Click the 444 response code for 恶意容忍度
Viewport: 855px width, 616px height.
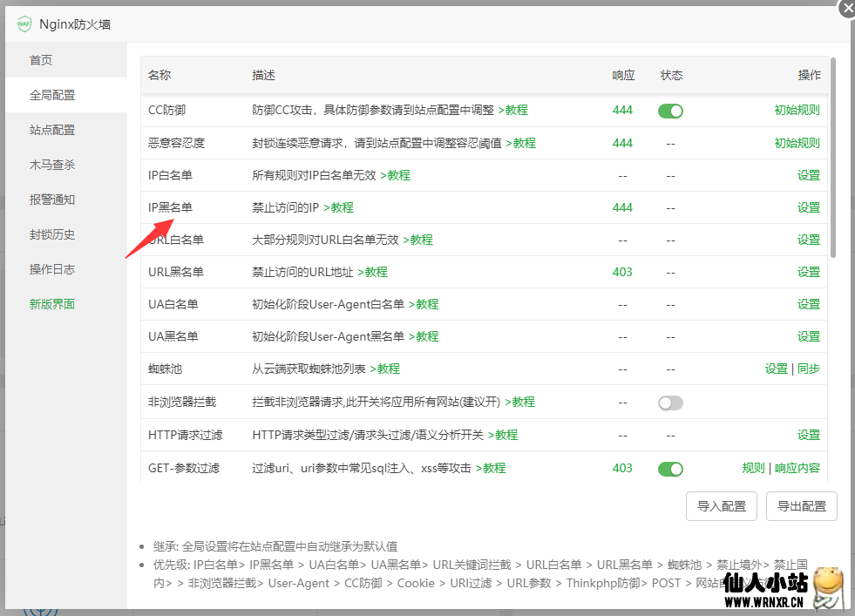pos(622,143)
